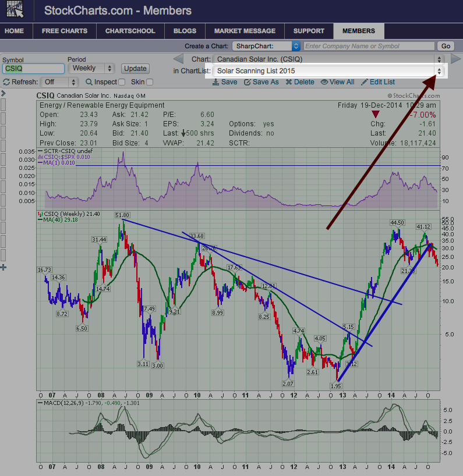Open the Period Weekly dropdown
The height and width of the screenshot is (476, 463).
click(x=91, y=69)
